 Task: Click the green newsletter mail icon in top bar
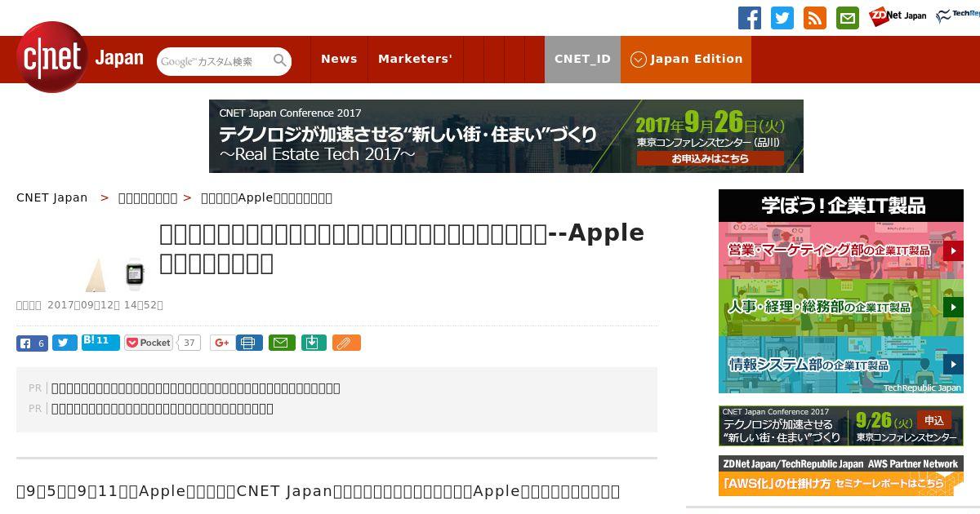coord(848,18)
